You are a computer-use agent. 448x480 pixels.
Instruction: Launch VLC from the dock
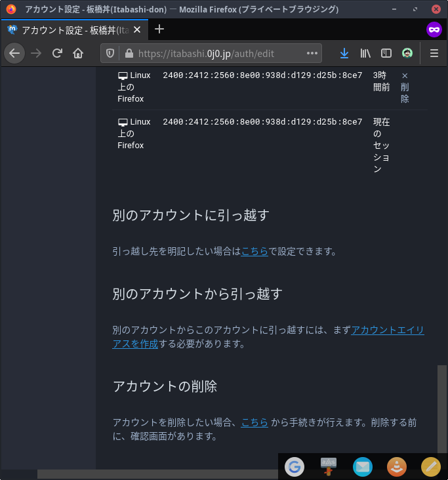click(x=396, y=466)
